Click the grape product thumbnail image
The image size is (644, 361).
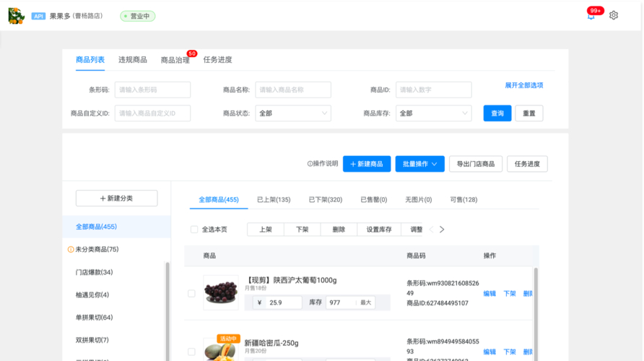tap(220, 292)
